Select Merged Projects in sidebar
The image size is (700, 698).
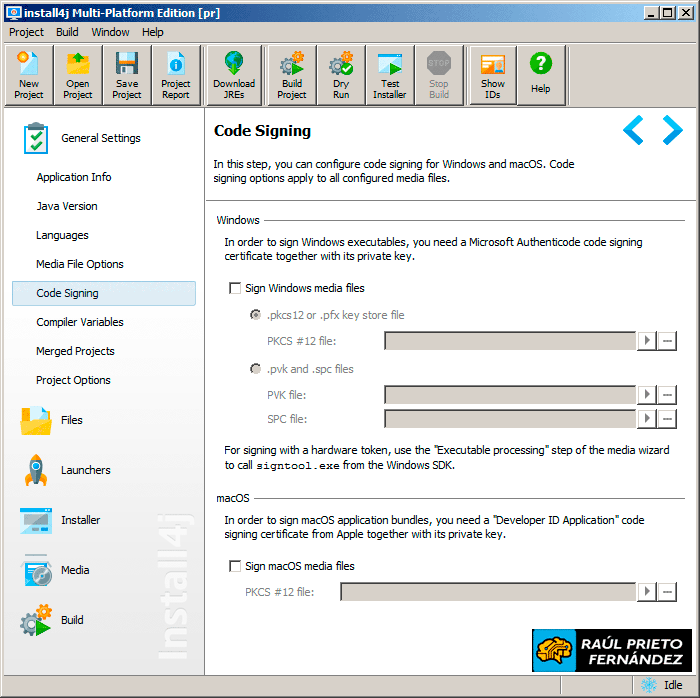(75, 351)
